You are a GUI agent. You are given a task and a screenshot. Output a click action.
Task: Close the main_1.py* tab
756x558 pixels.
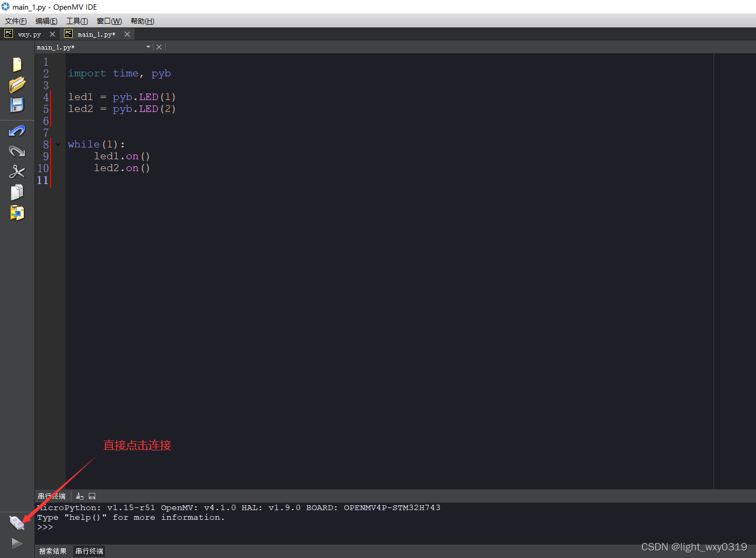coord(127,34)
